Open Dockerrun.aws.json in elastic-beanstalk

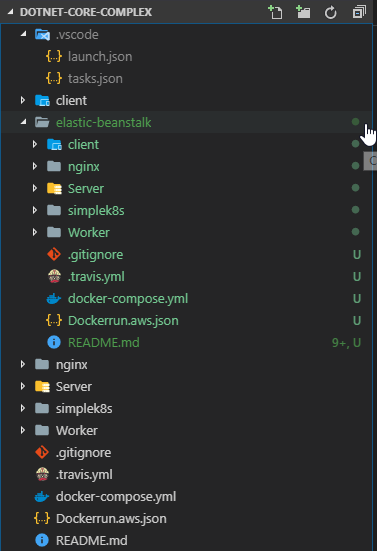[123, 320]
